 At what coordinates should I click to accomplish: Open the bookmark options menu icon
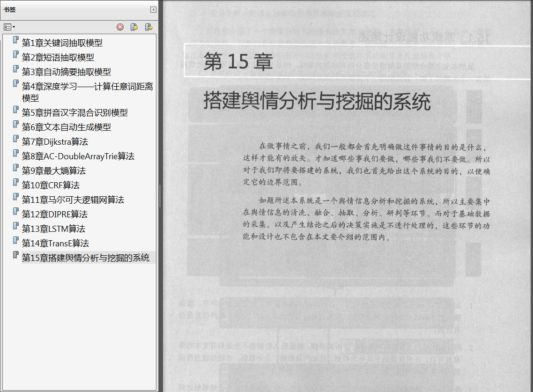(9, 27)
